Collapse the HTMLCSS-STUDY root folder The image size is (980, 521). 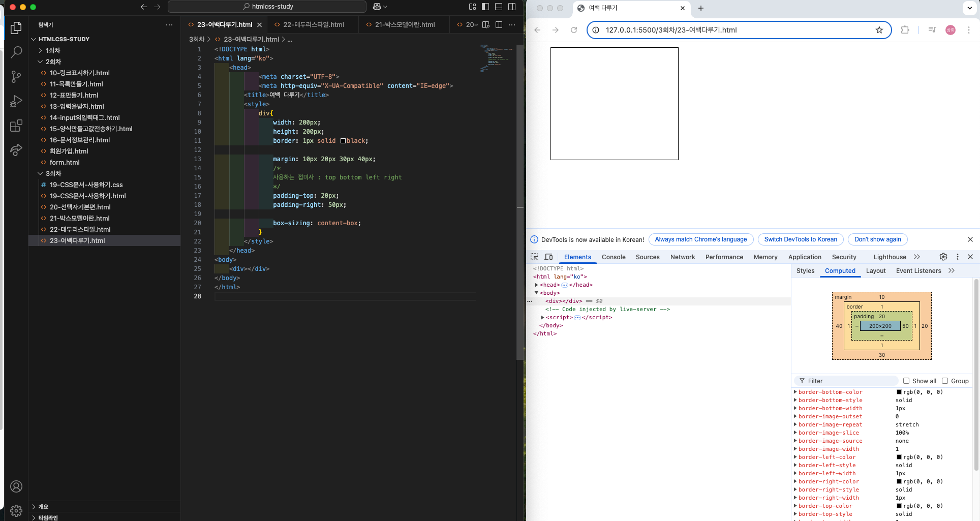[x=34, y=39]
